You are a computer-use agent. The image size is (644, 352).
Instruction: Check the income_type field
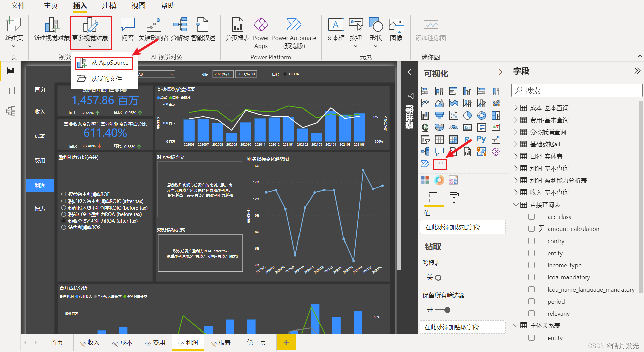(x=532, y=265)
